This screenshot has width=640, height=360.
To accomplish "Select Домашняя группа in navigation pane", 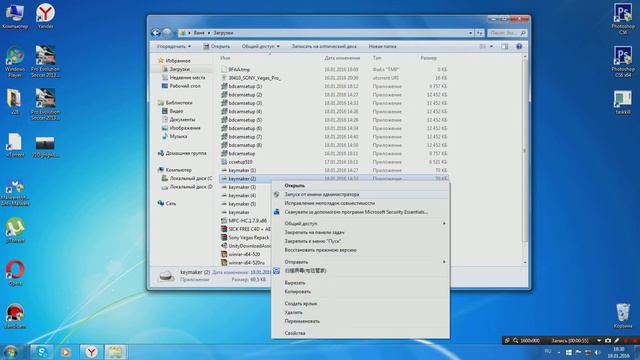I will [x=185, y=153].
